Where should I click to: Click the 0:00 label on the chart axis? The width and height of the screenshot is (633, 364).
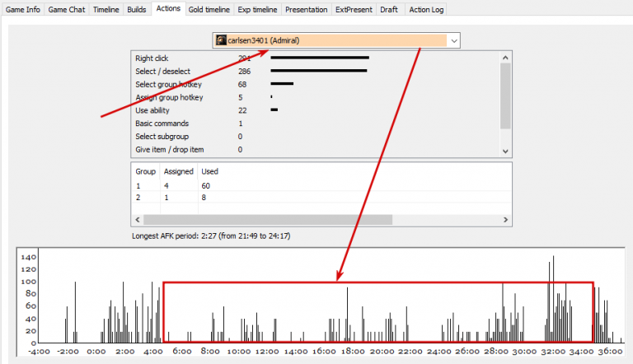click(96, 352)
